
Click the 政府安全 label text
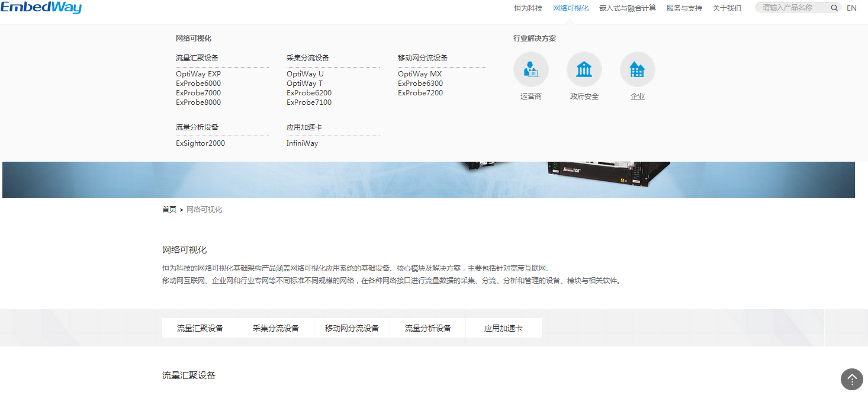point(584,97)
